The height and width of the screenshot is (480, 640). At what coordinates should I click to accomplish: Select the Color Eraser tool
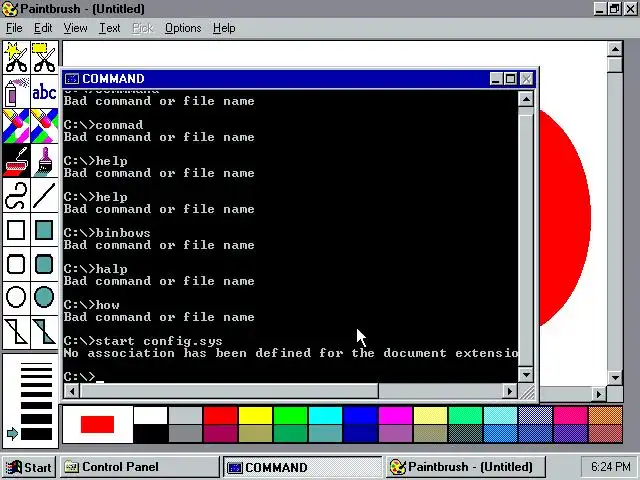[x=16, y=126]
